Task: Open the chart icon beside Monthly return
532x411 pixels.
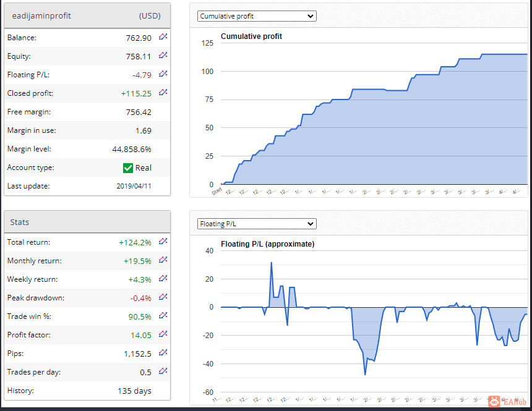Action: click(x=163, y=260)
